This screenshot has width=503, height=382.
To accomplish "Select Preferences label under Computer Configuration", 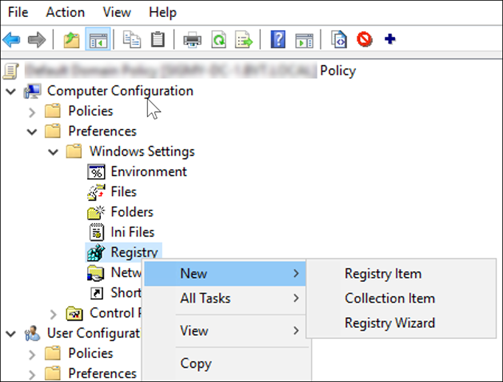I will [x=102, y=131].
